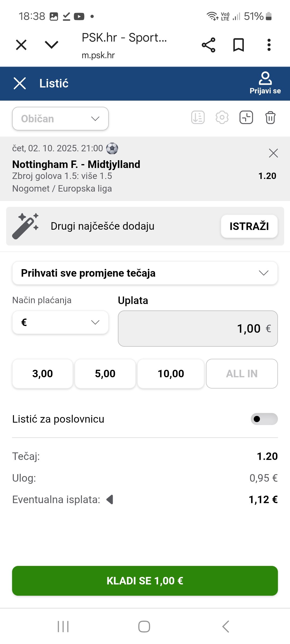The height and width of the screenshot is (644, 290).
Task: Expand Eventualna isplata details arrow
Action: 110,500
